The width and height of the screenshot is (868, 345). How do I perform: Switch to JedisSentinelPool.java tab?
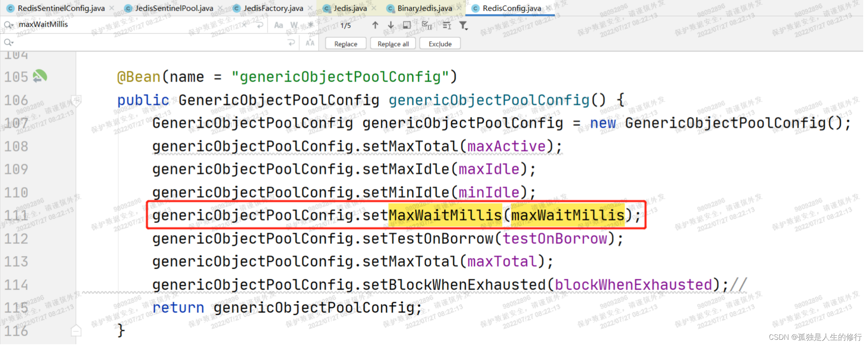click(x=174, y=8)
